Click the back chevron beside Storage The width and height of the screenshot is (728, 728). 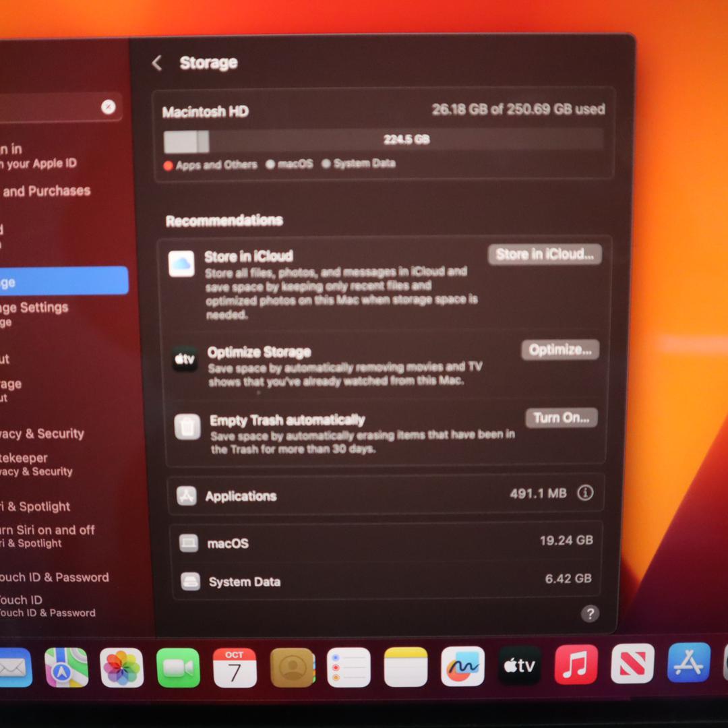pos(157,63)
